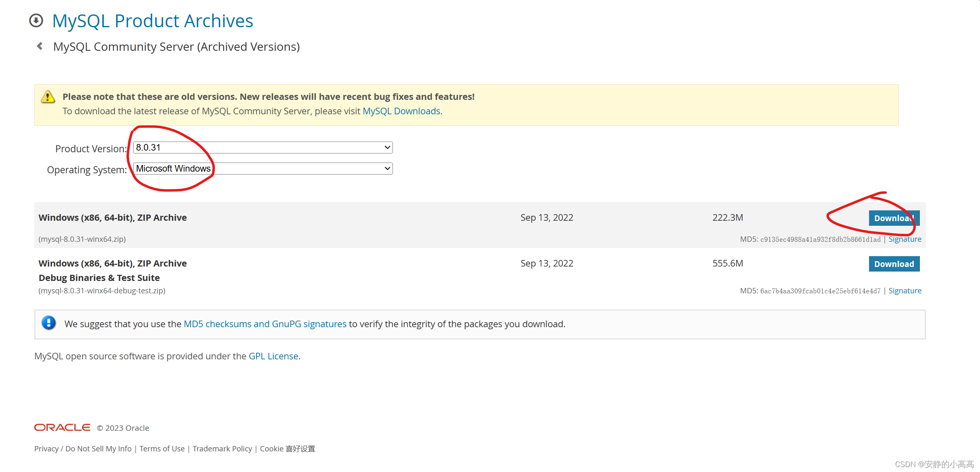Image resolution: width=980 pixels, height=472 pixels.
Task: Click the blue info exclamation icon
Action: coord(49,323)
